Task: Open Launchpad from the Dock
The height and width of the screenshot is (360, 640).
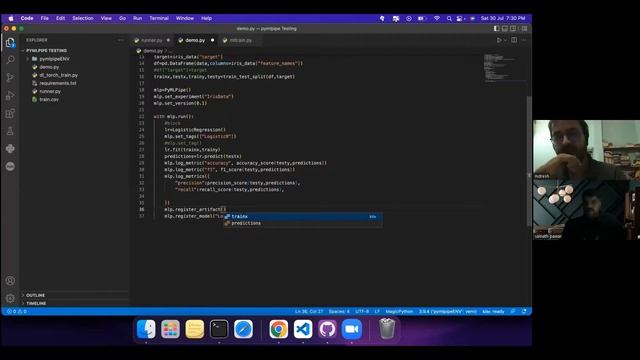Action: [170, 329]
